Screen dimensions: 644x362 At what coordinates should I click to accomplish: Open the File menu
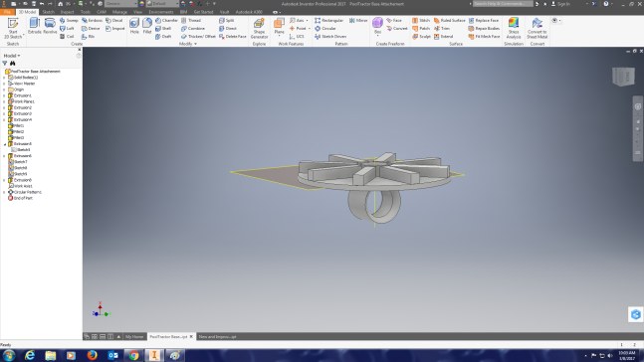(7, 12)
